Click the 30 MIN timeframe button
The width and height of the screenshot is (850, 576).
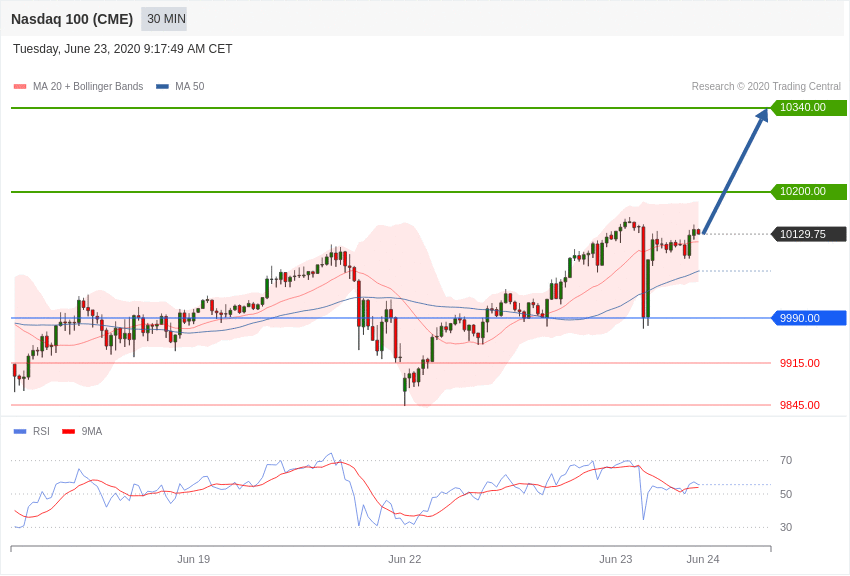point(165,19)
